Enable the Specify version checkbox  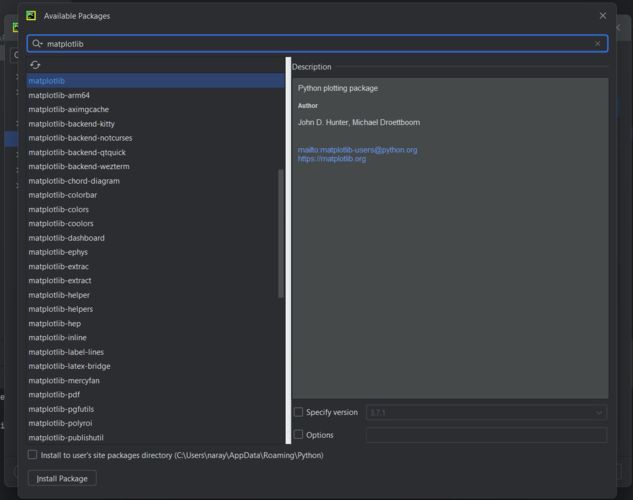pos(298,412)
